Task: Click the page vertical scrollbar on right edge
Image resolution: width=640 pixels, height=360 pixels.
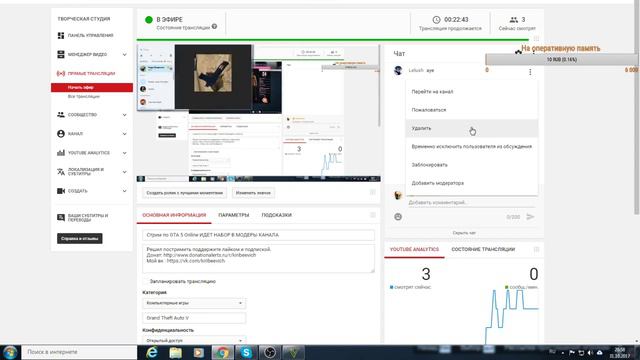Action: coord(637,110)
